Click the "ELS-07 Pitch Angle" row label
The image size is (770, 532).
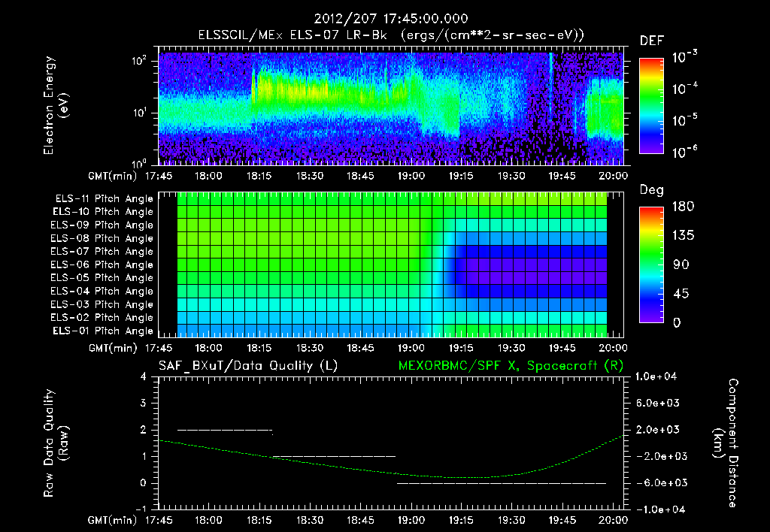tap(102, 251)
